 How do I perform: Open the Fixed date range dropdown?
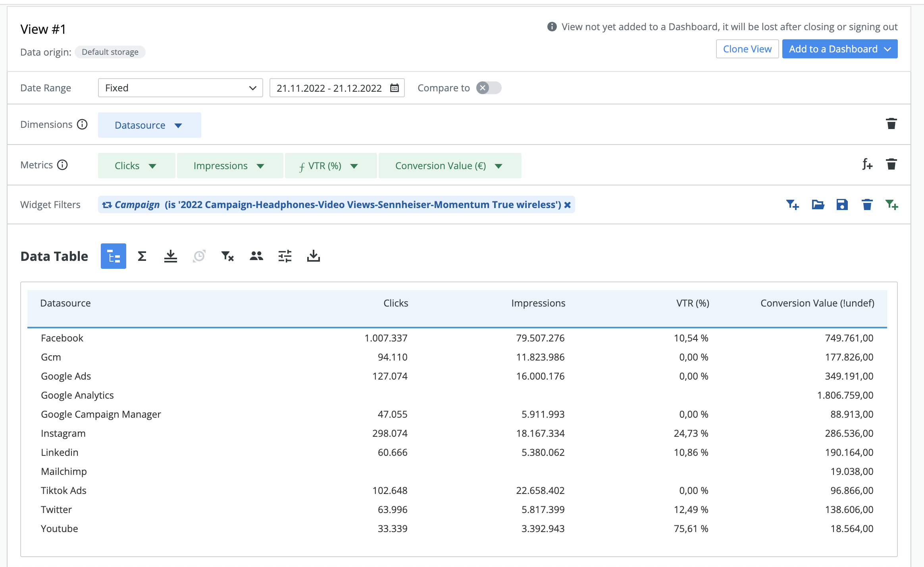(x=180, y=88)
